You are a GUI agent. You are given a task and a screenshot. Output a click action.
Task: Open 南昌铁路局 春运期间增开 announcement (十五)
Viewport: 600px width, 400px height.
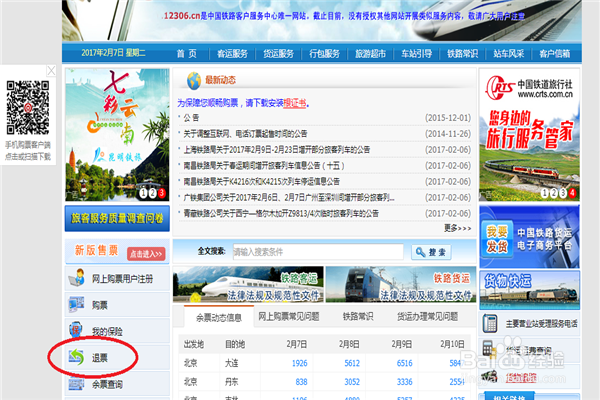(264, 166)
